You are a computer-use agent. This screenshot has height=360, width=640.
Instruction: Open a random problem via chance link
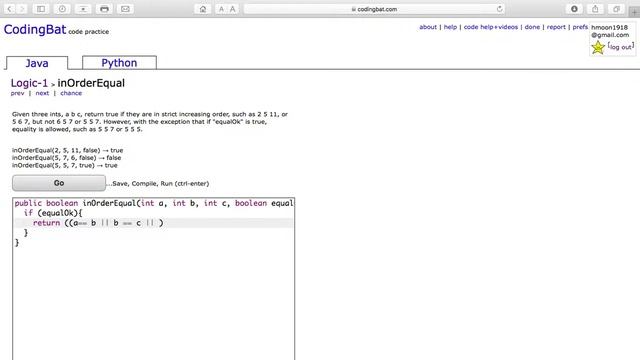[x=71, y=93]
